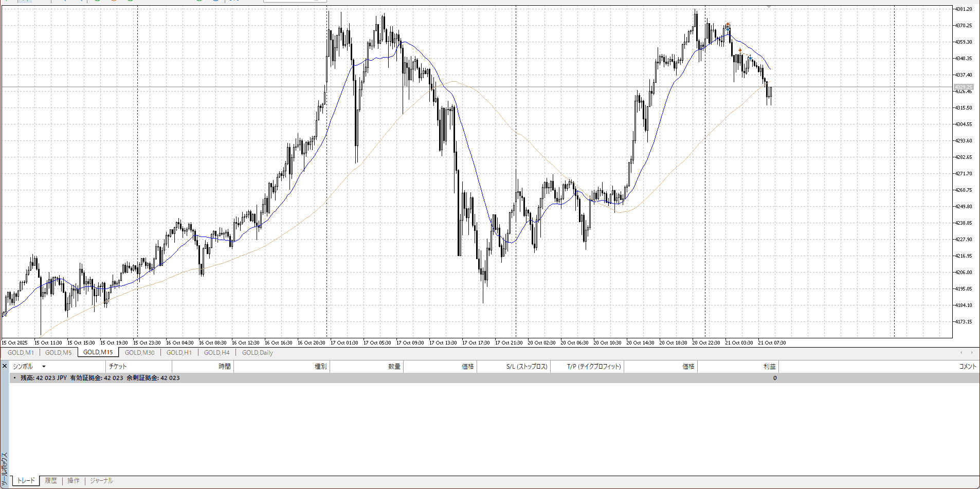
Task: Switch to the GOLD,M5 chart tab
Action: (x=58, y=353)
